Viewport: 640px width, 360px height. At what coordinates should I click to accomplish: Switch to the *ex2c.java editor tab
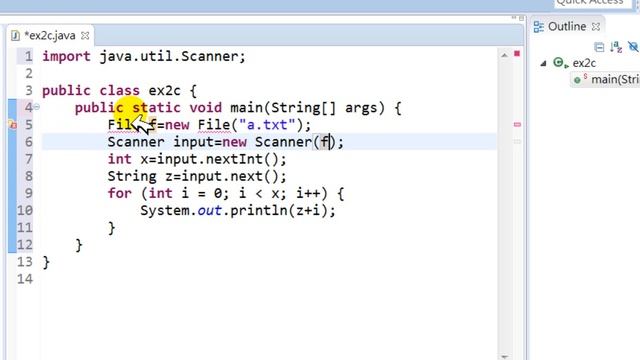tap(50, 36)
